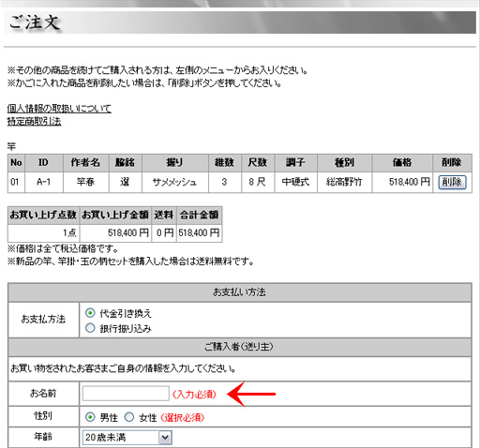Open the 特定商取引法 link
This screenshot has height=448, width=480.
click(x=34, y=122)
